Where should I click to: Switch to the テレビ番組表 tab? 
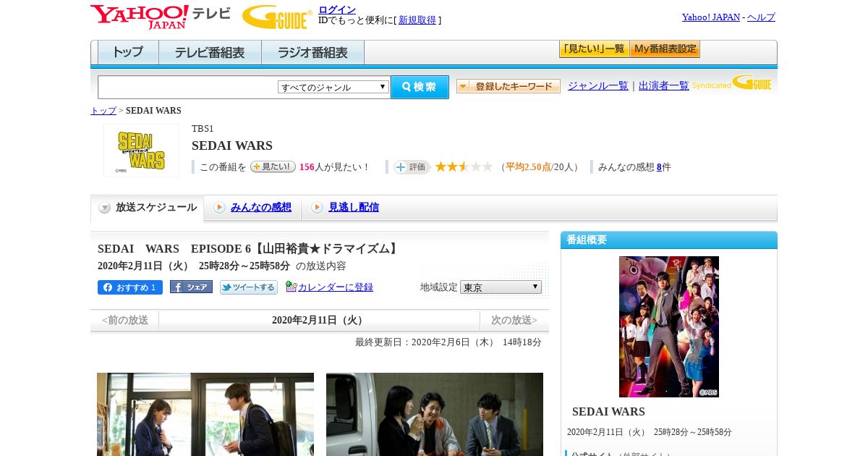click(x=210, y=53)
